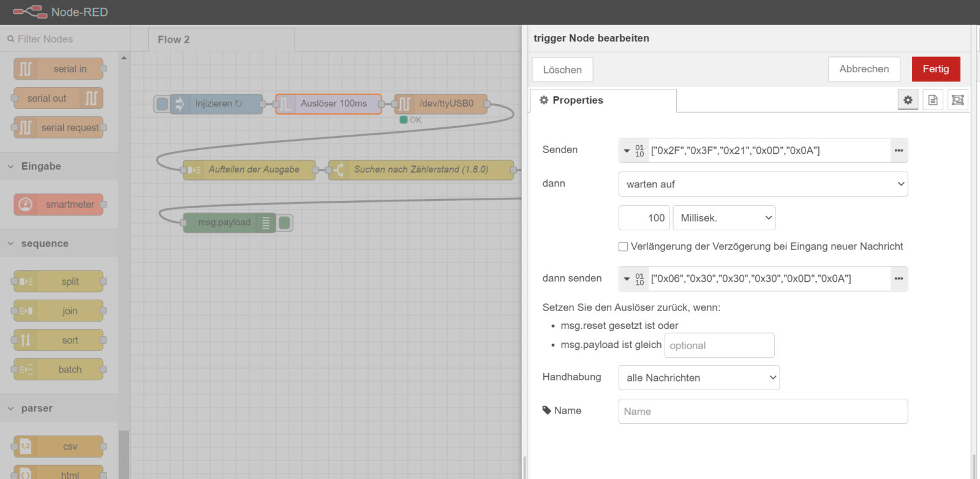
Task: Open the Millisek. time unit dropdown
Action: pos(724,218)
